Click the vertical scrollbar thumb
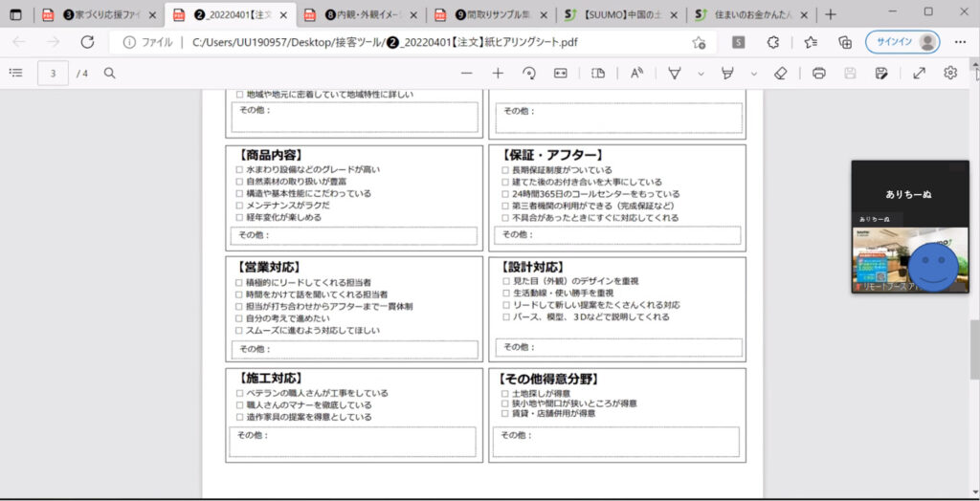 tap(975, 349)
